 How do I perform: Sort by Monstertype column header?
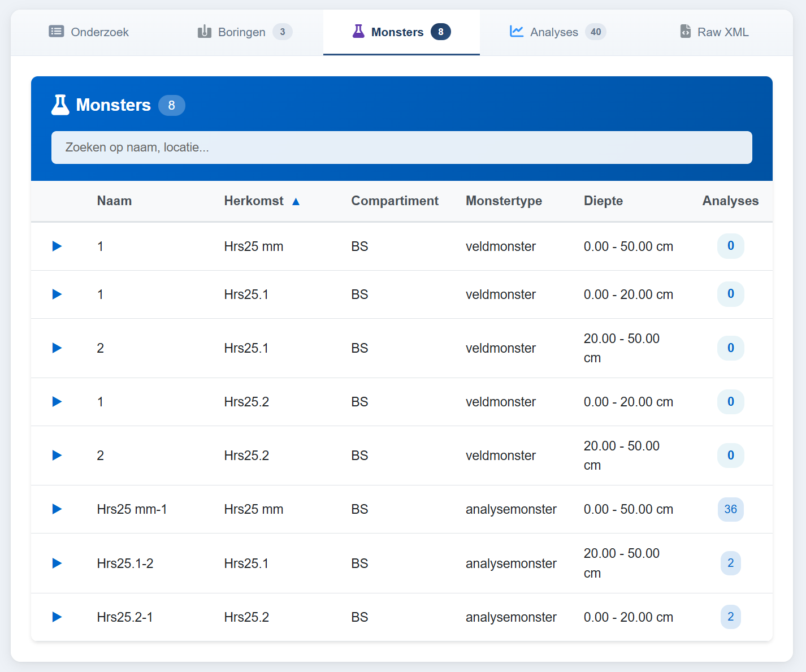pos(504,201)
